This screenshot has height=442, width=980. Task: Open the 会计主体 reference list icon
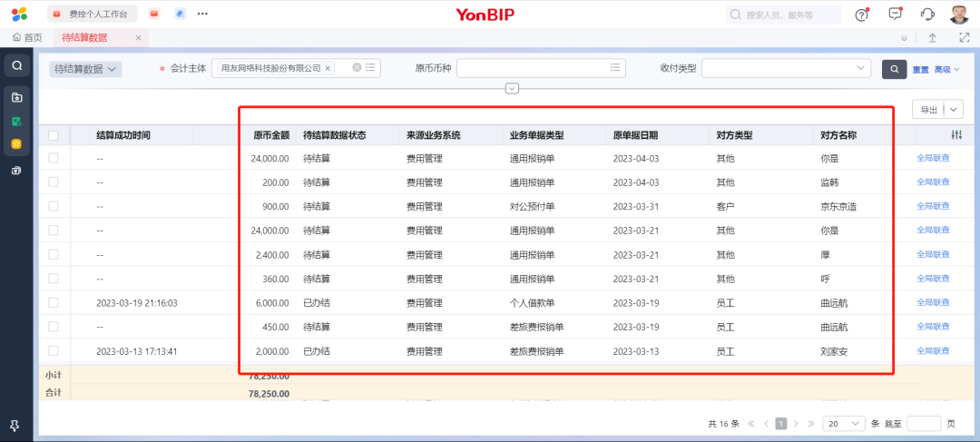(370, 67)
